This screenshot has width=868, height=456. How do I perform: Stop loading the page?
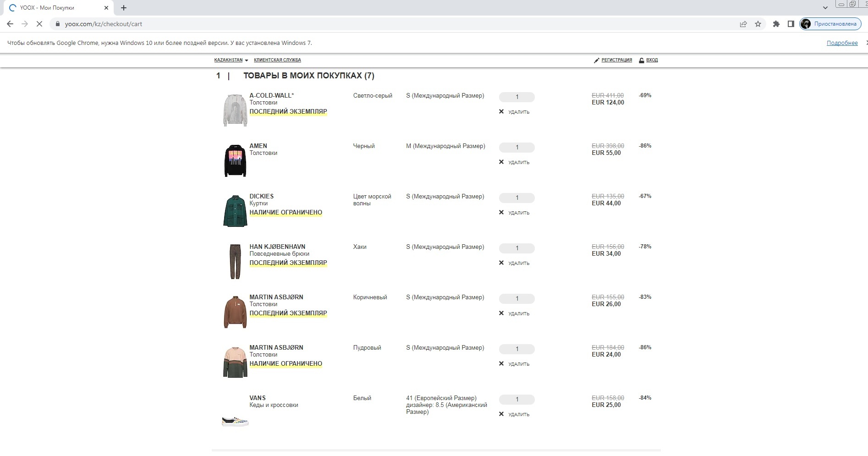click(x=39, y=24)
